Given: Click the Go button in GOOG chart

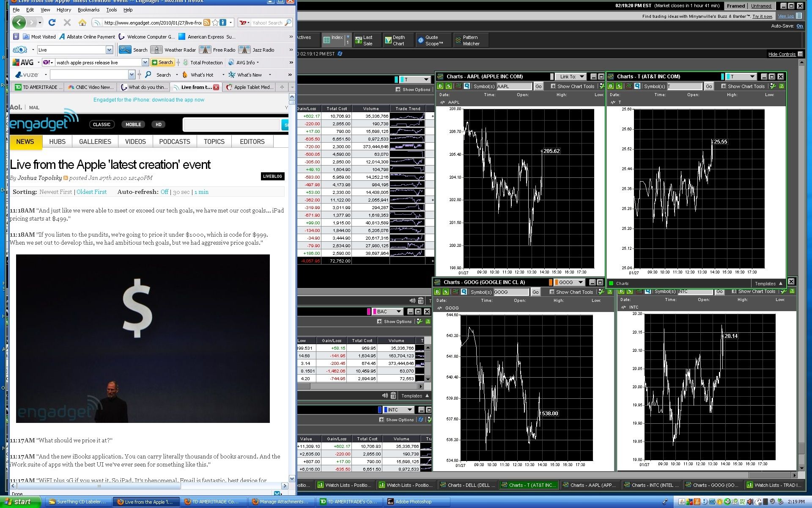Looking at the screenshot, I should coord(535,292).
